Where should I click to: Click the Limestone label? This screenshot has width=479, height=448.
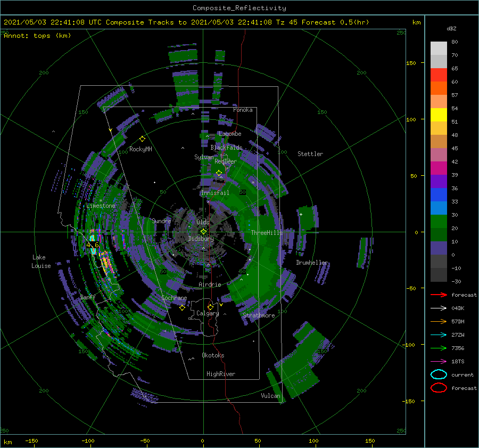click(101, 206)
